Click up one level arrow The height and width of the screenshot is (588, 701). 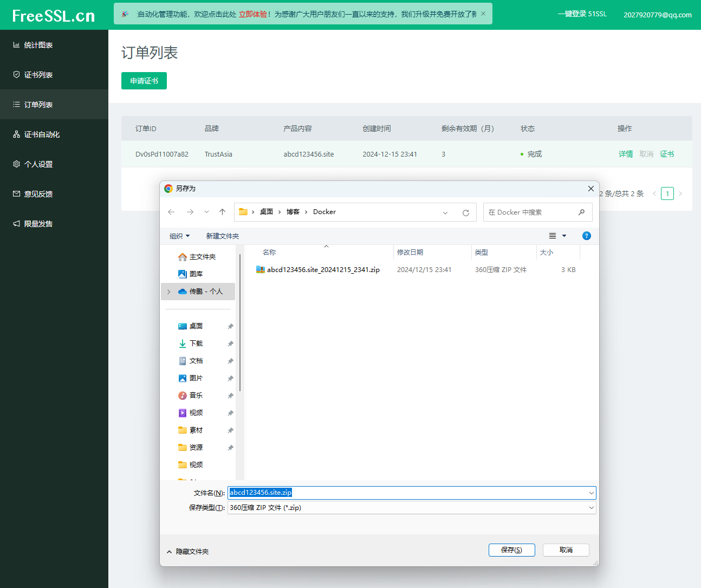[222, 212]
